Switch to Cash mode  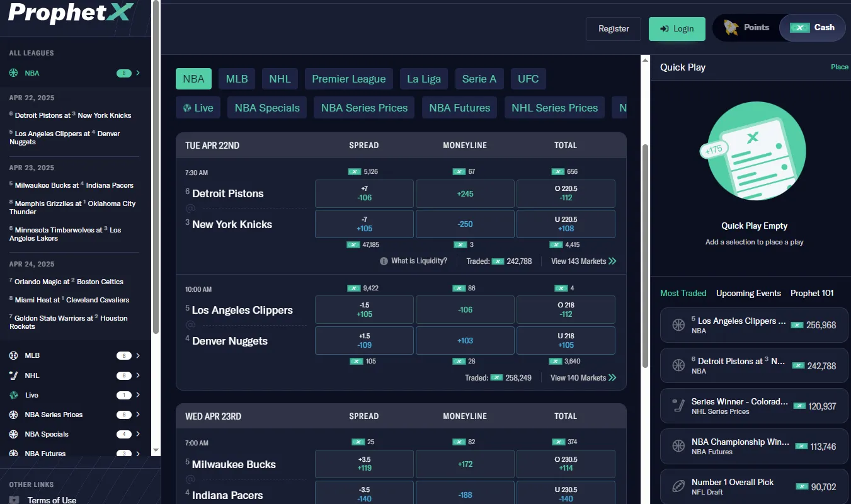pyautogui.click(x=813, y=28)
